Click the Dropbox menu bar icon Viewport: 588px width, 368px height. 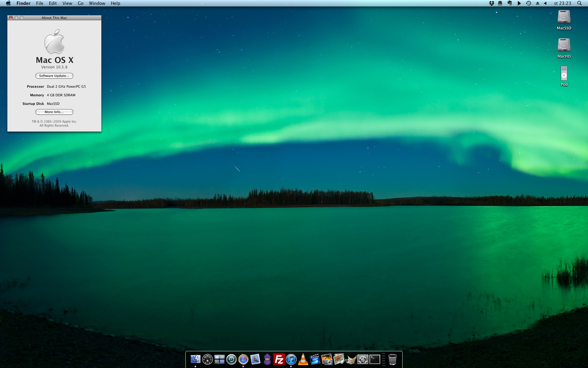tap(492, 3)
